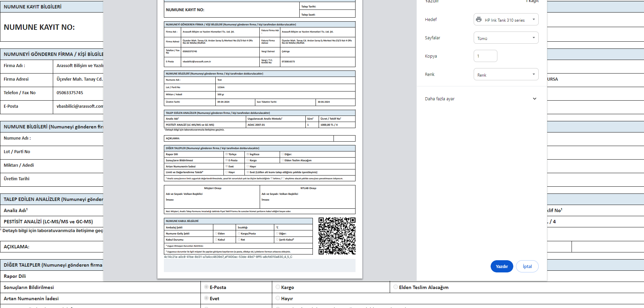Click NTLAB Onayı heading in print preview
This screenshot has height=308, width=644.
(308, 188)
